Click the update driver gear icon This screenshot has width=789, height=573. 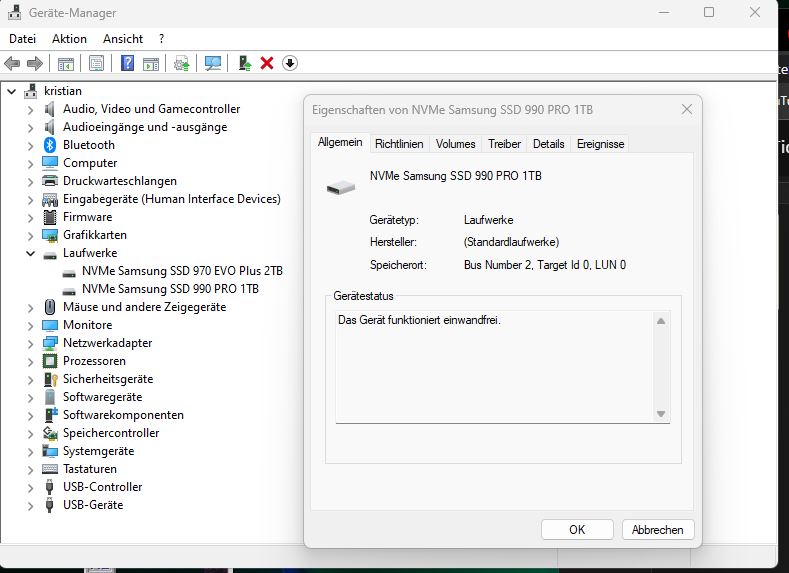coord(182,63)
